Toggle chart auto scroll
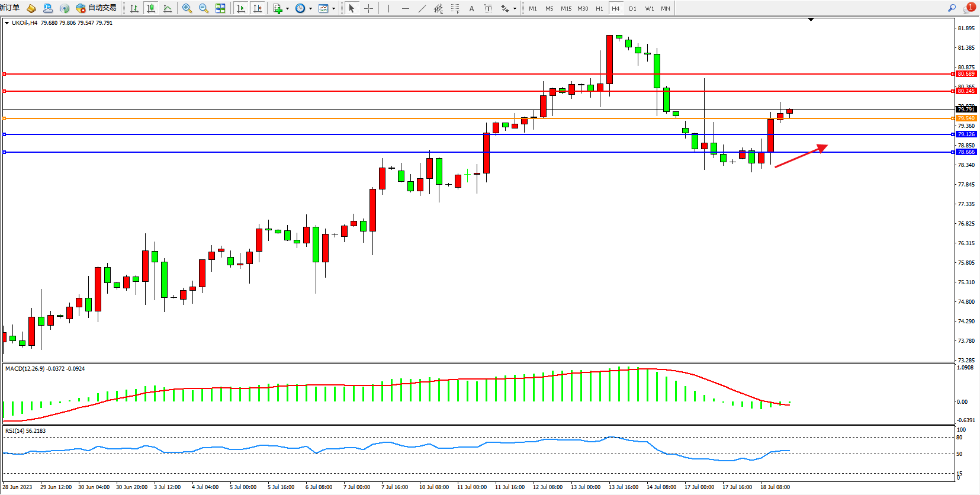The width and height of the screenshot is (980, 495). click(241, 8)
